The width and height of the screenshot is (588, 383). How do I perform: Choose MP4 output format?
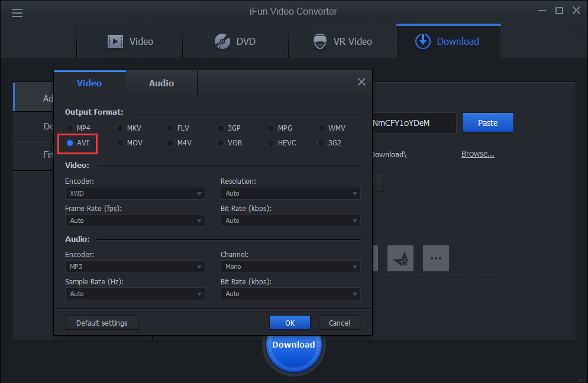(78, 128)
